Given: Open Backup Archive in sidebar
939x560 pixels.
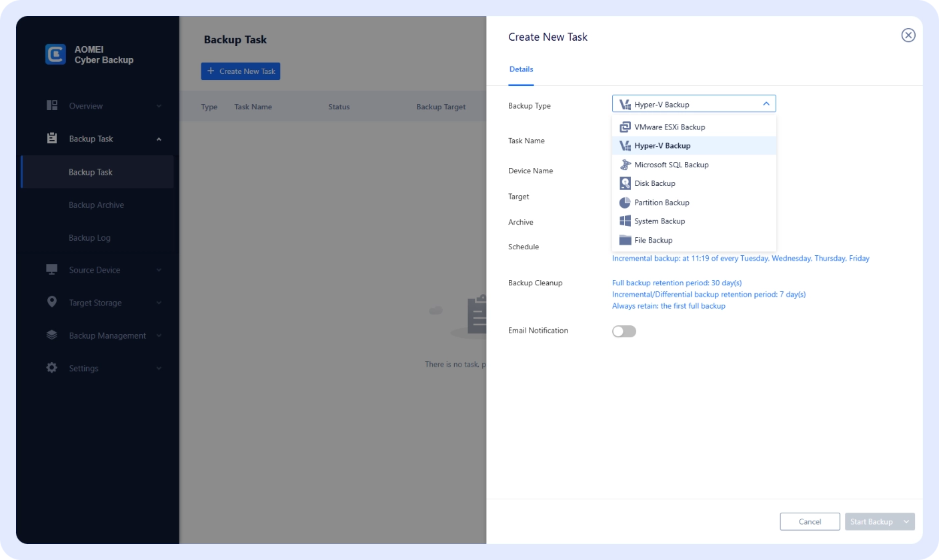Looking at the screenshot, I should [x=97, y=205].
